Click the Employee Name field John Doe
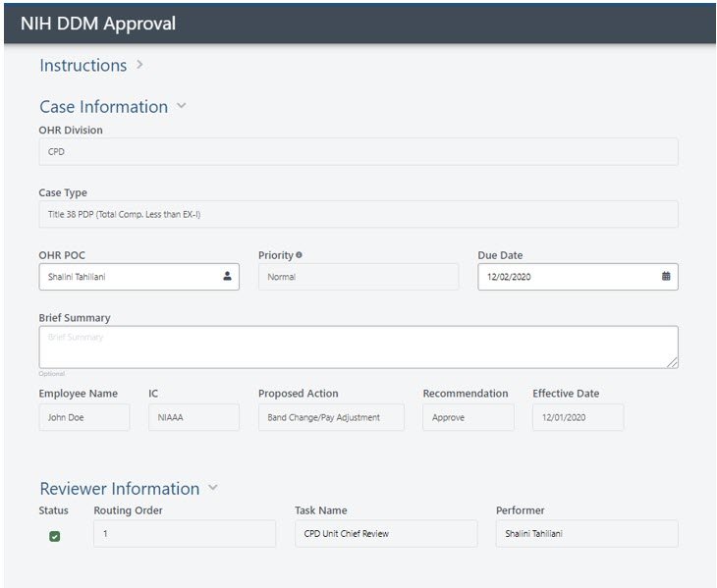The width and height of the screenshot is (717, 588). (x=84, y=417)
